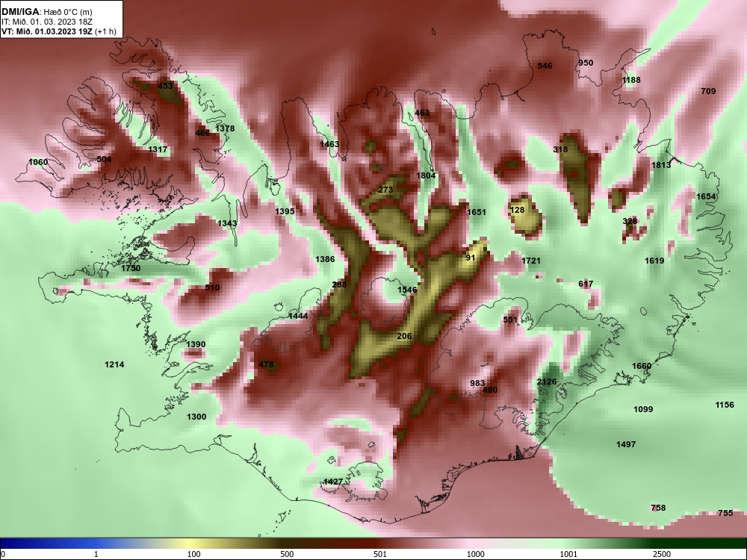Select the 478 map value
The height and width of the screenshot is (560, 747).
coord(266,365)
